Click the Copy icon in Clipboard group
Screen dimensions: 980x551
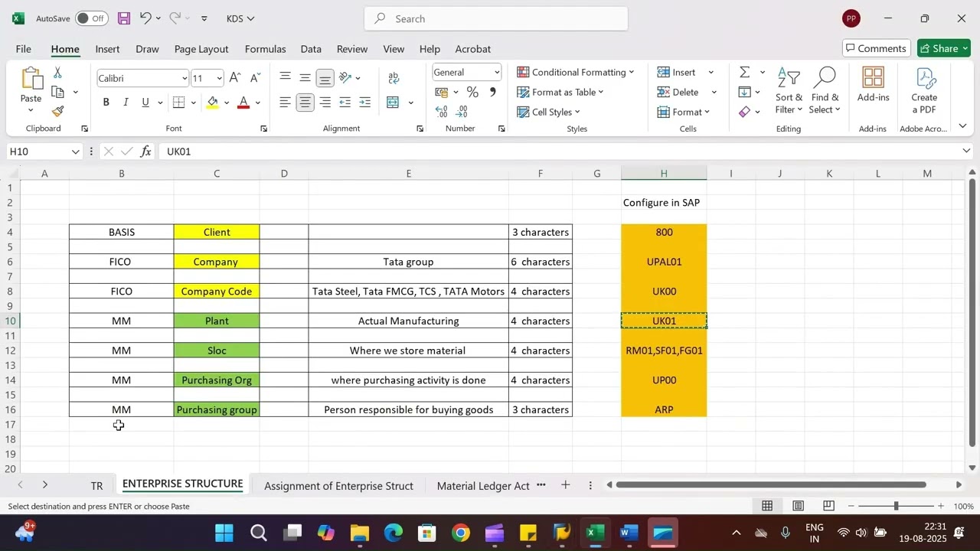(58, 92)
